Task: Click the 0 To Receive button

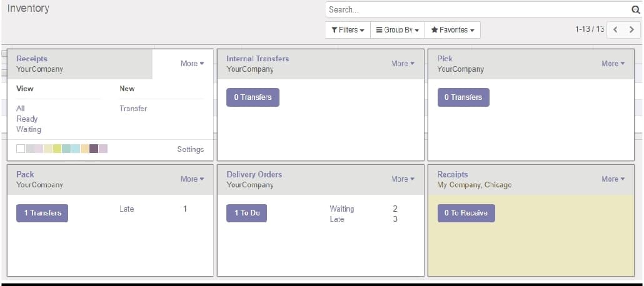Action: 466,213
